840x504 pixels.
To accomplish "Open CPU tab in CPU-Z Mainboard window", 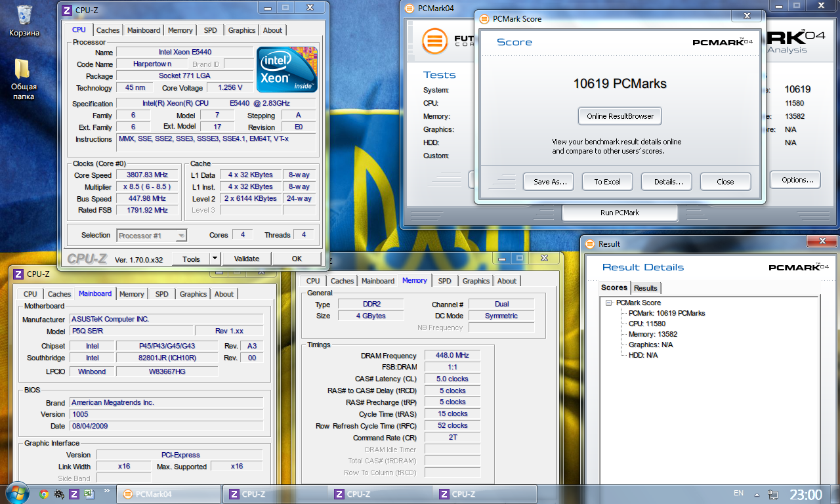I will point(30,294).
